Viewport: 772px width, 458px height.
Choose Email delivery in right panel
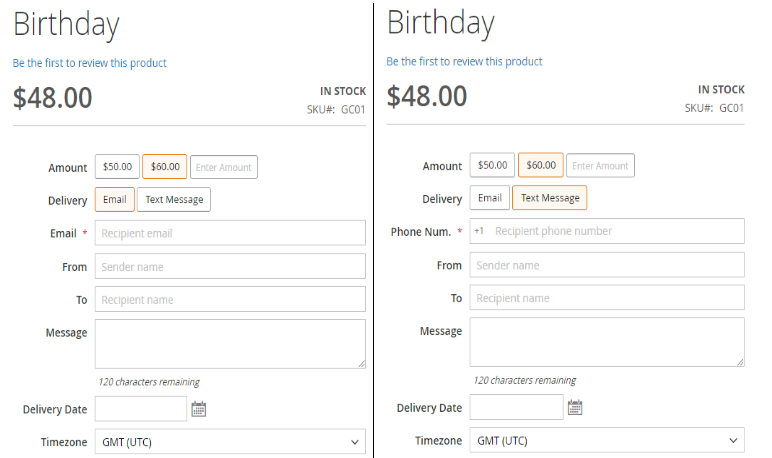[490, 198]
